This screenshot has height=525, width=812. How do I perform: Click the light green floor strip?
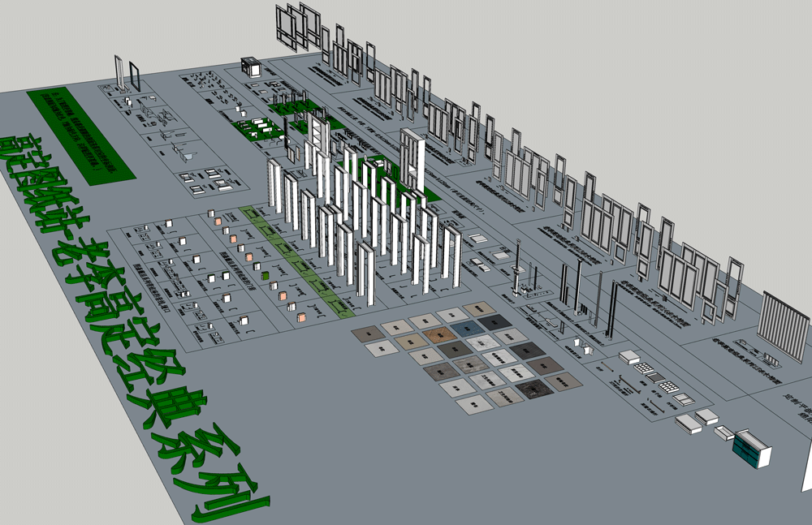[294, 258]
